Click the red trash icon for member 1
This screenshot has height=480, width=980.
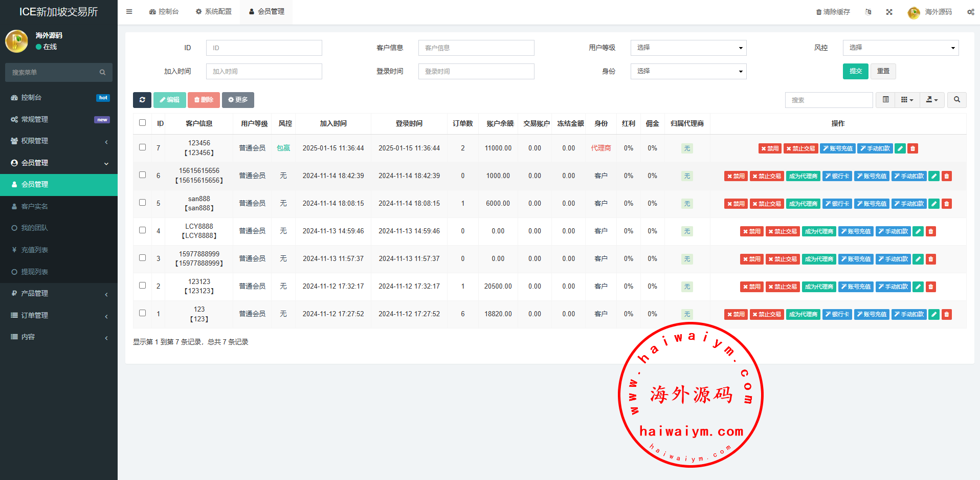click(947, 314)
